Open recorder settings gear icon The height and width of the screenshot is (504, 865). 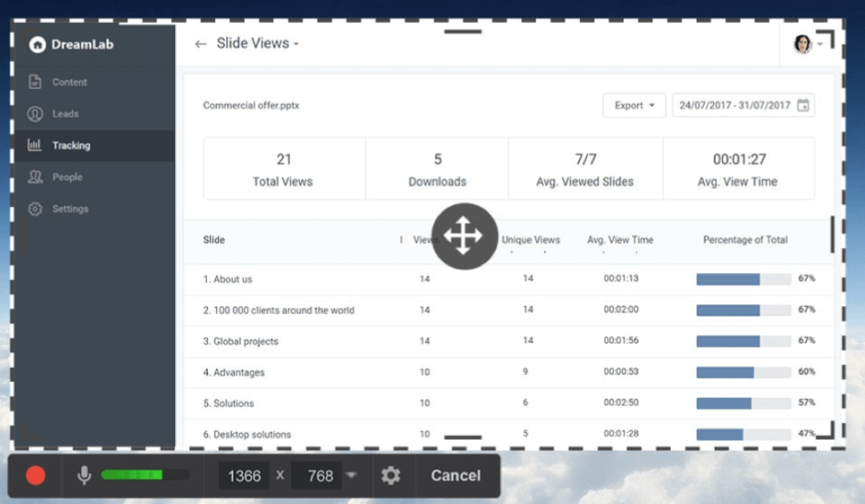tap(390, 475)
